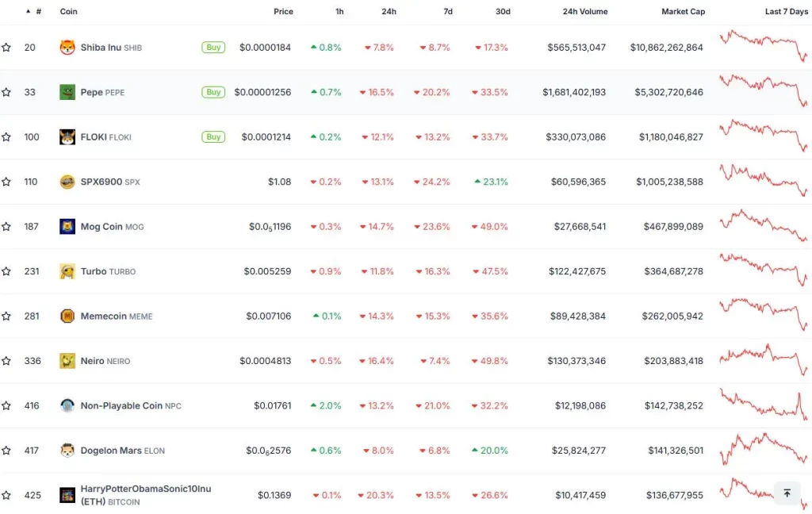Click SPX6900 price $1.08
The height and width of the screenshot is (514, 812).
coord(280,182)
